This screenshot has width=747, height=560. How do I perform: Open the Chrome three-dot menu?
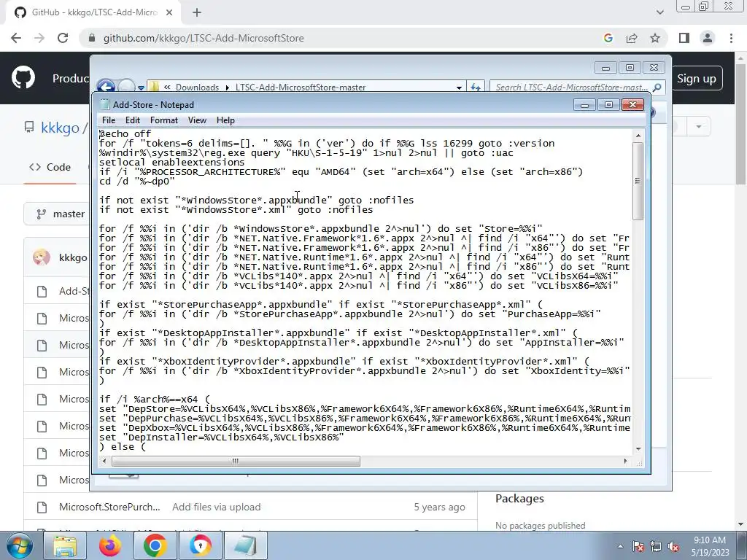731,38
